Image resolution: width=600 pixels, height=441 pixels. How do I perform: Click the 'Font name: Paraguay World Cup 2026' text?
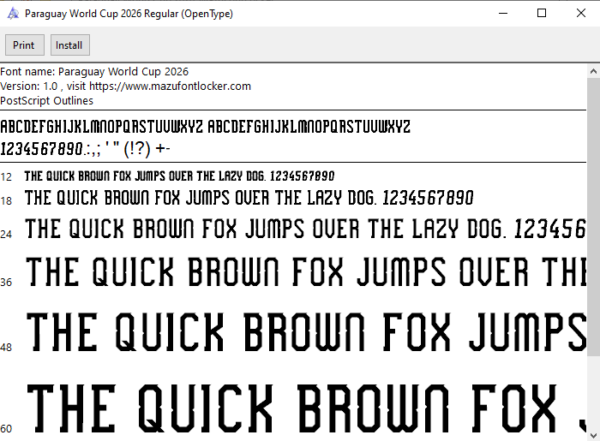pyautogui.click(x=95, y=72)
